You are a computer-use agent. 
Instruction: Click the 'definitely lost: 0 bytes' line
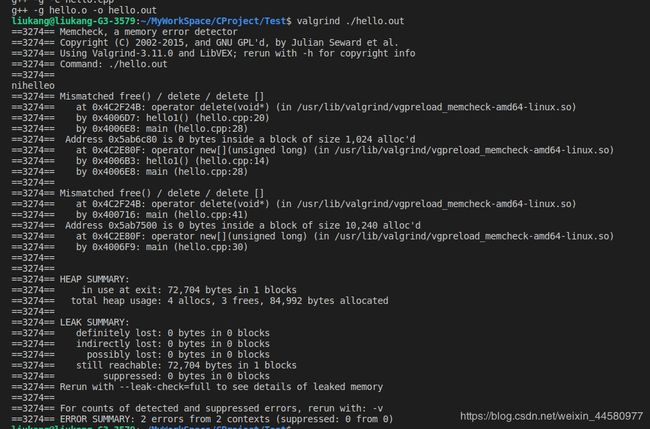point(141,333)
